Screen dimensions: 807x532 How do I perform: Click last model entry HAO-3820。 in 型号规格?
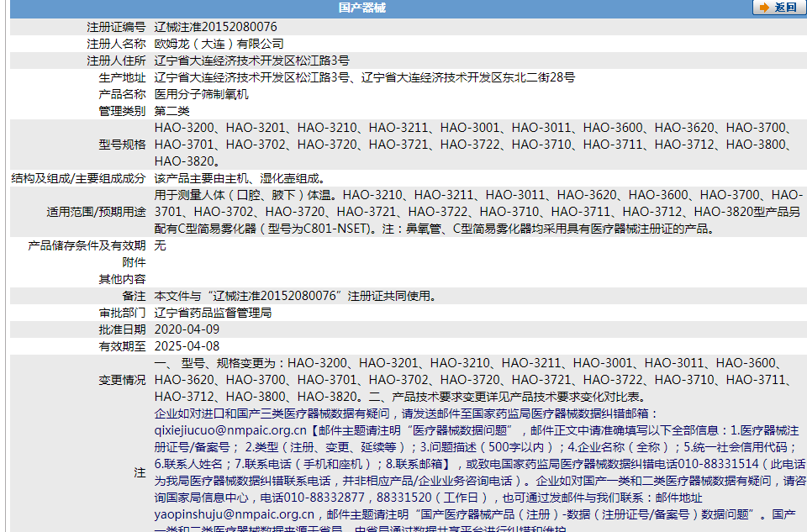tap(187, 161)
